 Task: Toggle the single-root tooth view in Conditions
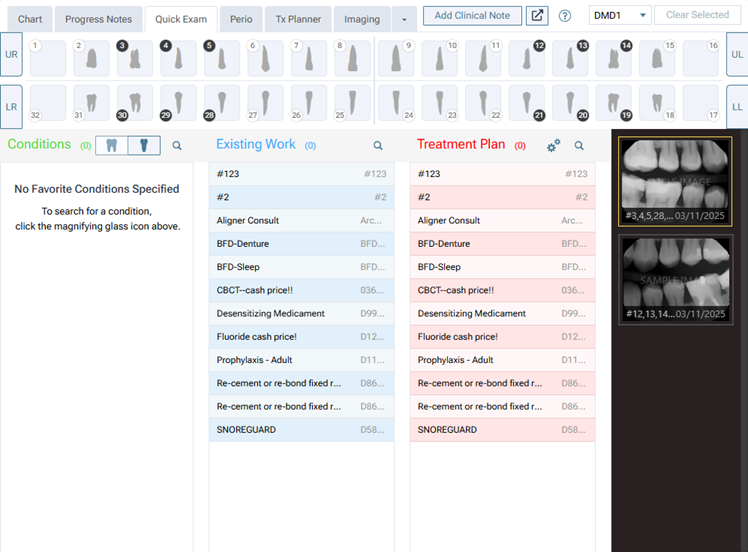click(144, 145)
